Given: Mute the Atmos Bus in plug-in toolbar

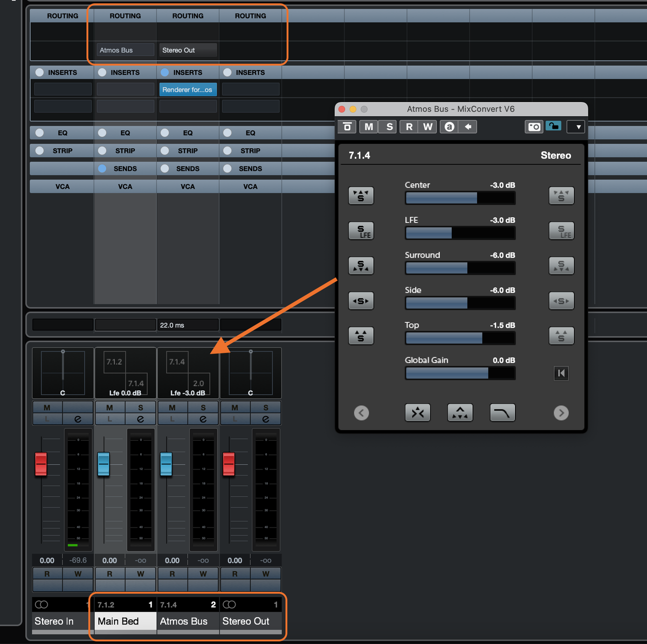Looking at the screenshot, I should pos(369,127).
